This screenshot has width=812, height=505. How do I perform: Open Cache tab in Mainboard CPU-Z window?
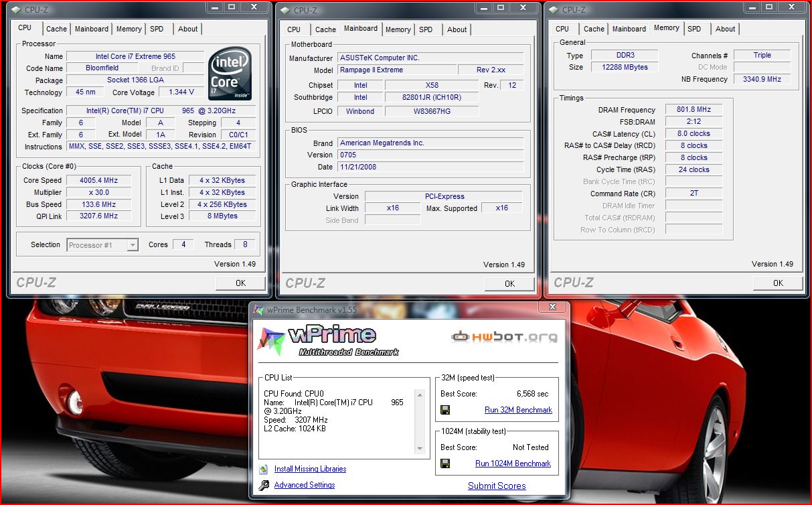325,29
